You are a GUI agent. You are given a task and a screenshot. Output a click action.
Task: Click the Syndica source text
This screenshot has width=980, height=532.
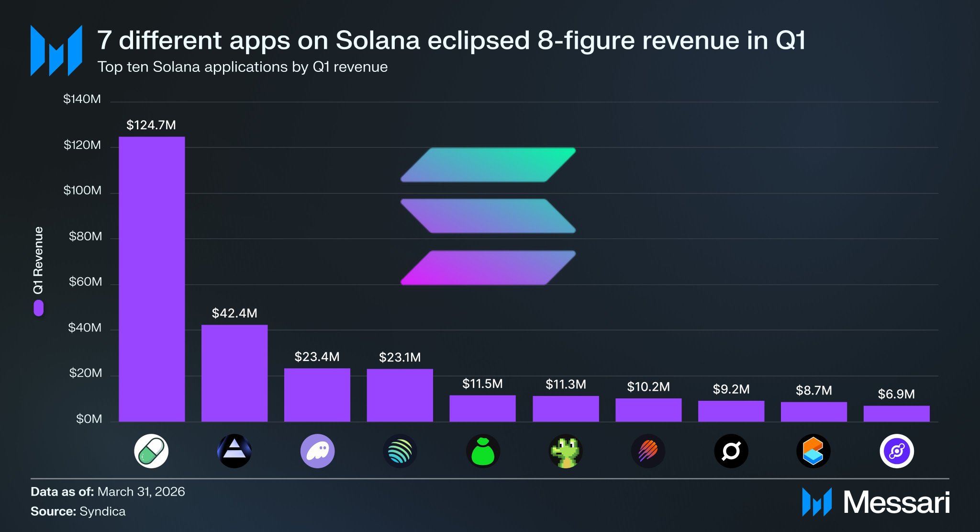[x=102, y=511]
